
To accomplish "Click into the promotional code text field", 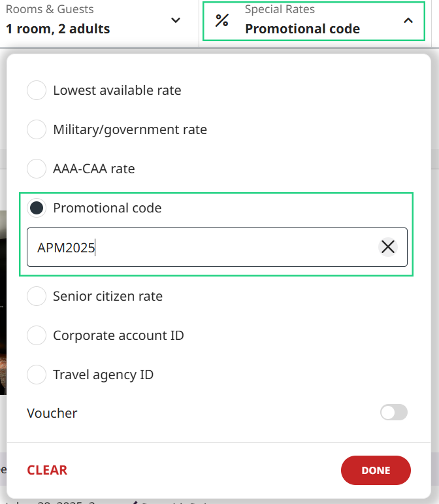I will (x=196, y=247).
